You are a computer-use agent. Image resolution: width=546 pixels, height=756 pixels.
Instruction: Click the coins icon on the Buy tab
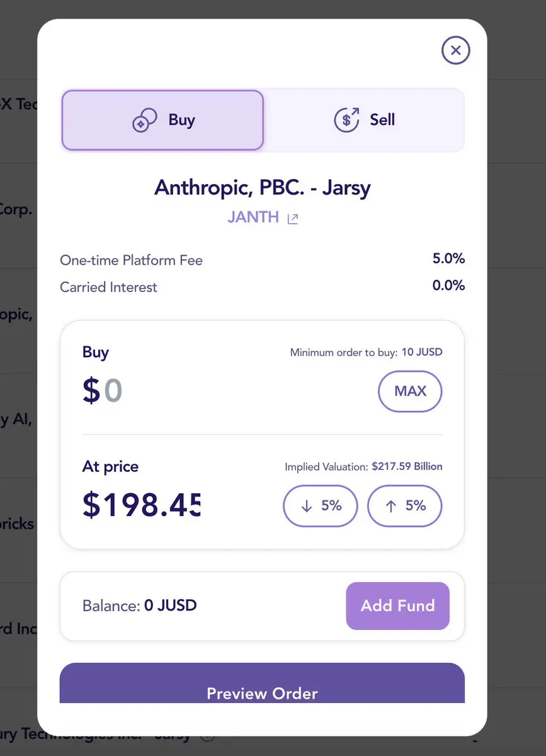[x=145, y=120]
